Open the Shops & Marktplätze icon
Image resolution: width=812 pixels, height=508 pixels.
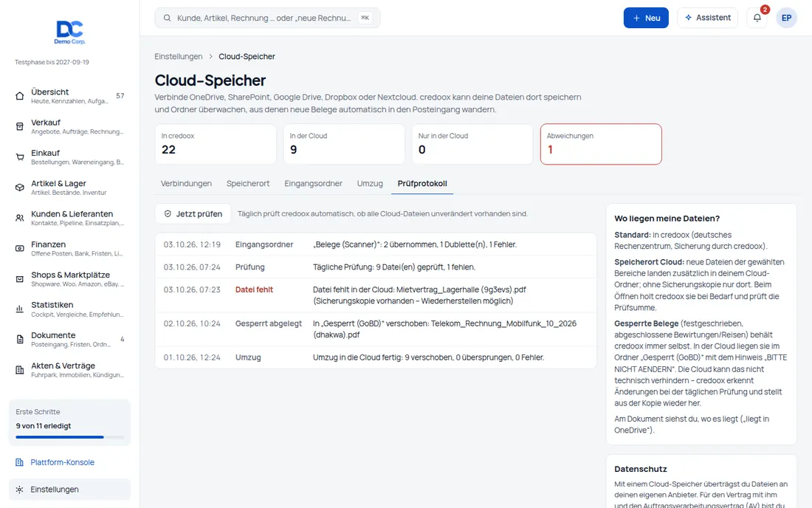pos(20,279)
